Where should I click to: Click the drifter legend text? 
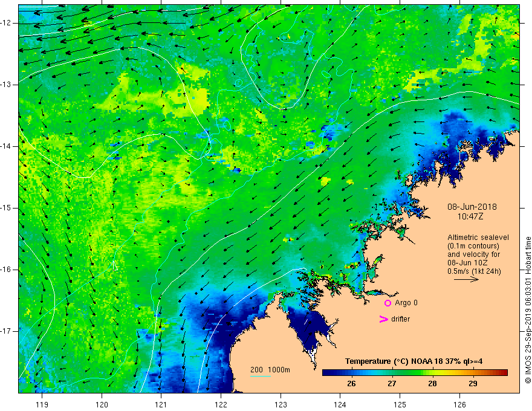click(x=400, y=319)
